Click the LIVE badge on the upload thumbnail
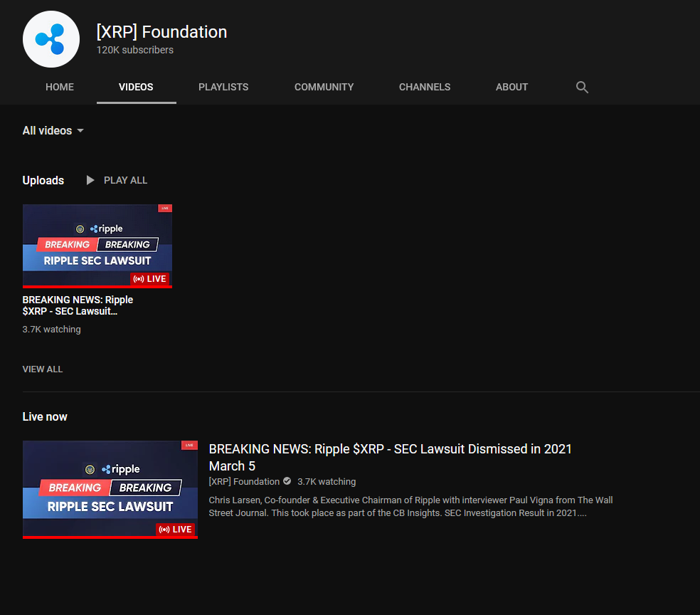 [164, 208]
